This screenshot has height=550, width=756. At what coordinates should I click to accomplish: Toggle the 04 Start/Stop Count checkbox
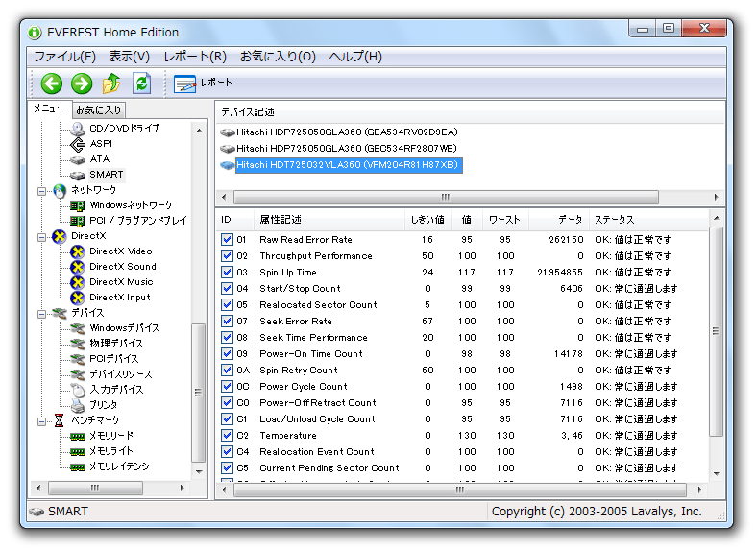pyautogui.click(x=227, y=289)
